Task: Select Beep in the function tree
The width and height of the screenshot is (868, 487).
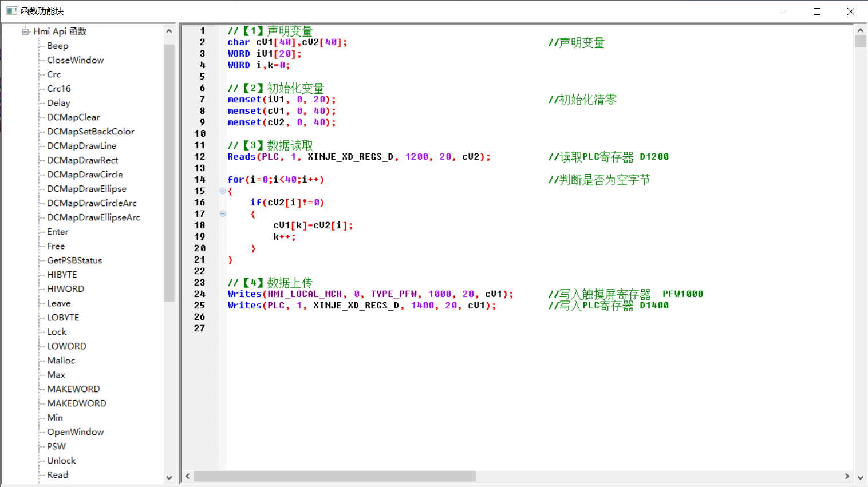Action: click(57, 46)
